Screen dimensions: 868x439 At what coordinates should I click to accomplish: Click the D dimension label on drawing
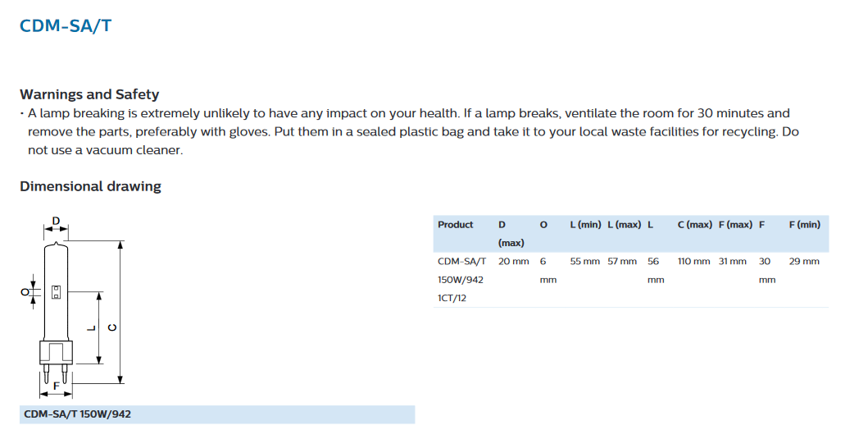pos(56,222)
